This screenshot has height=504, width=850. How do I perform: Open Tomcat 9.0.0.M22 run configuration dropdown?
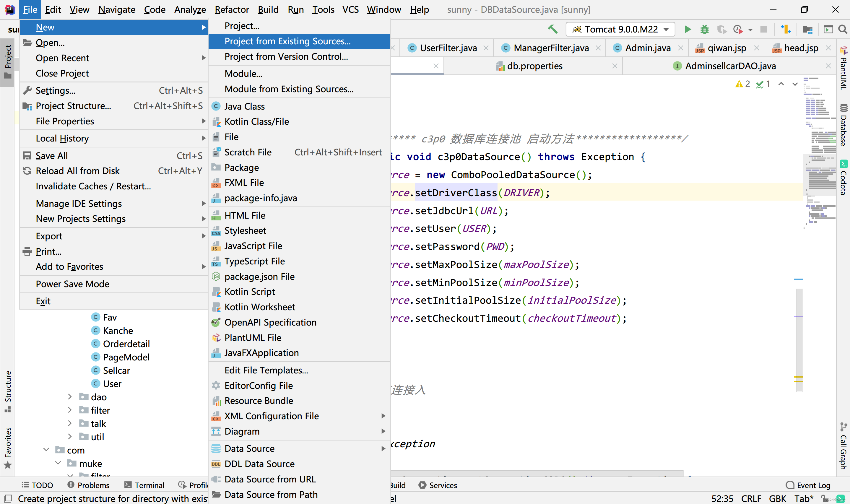(620, 29)
